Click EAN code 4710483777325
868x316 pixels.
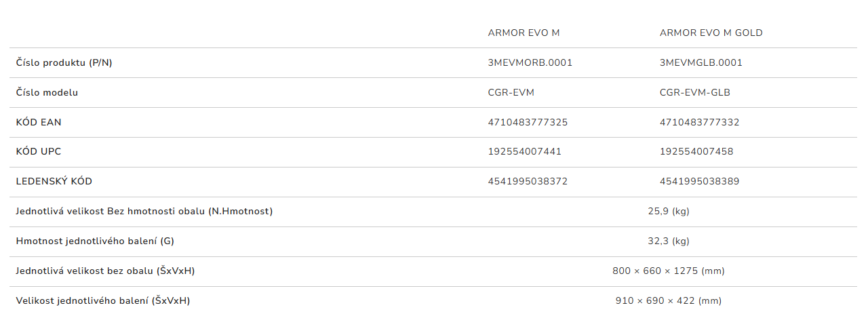click(x=528, y=122)
